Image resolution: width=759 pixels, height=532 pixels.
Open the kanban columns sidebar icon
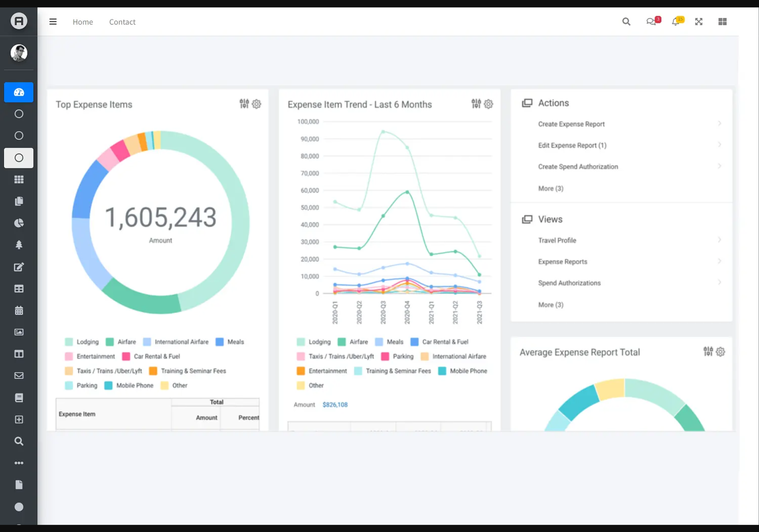point(19,354)
